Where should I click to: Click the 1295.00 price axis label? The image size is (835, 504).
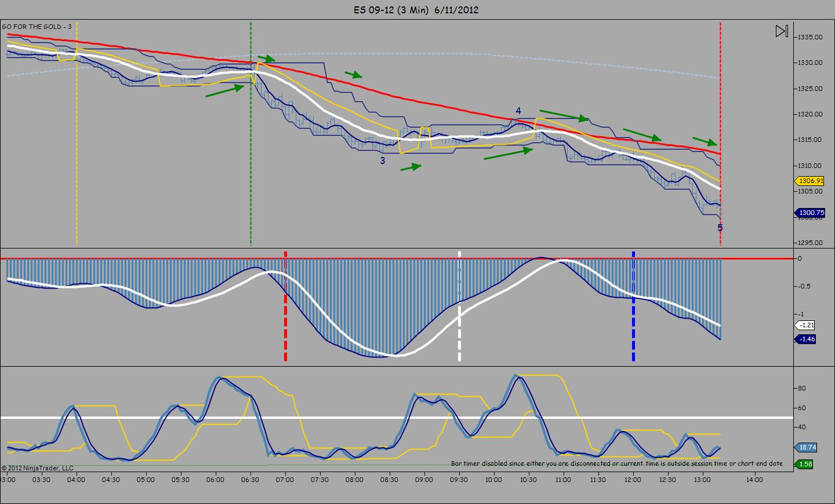point(810,243)
